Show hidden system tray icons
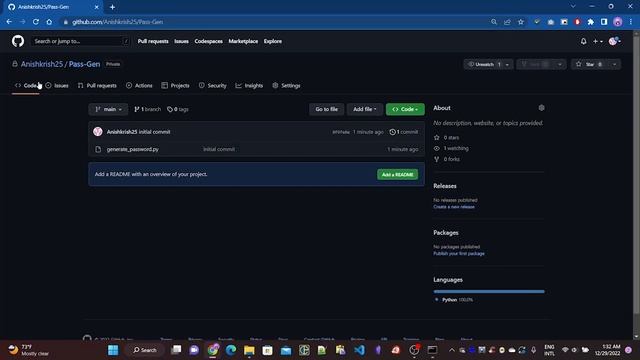This screenshot has height=360, width=640. pos(451,350)
